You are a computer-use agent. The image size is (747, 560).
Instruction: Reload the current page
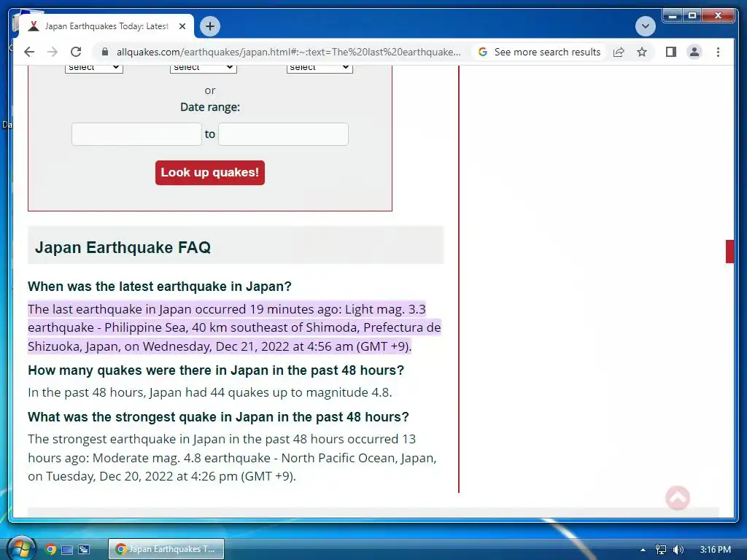tap(76, 52)
